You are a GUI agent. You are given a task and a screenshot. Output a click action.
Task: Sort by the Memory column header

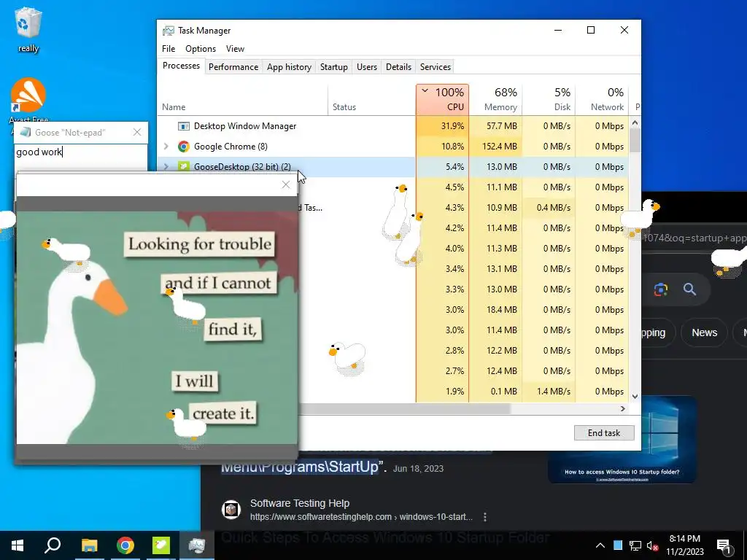coord(495,99)
